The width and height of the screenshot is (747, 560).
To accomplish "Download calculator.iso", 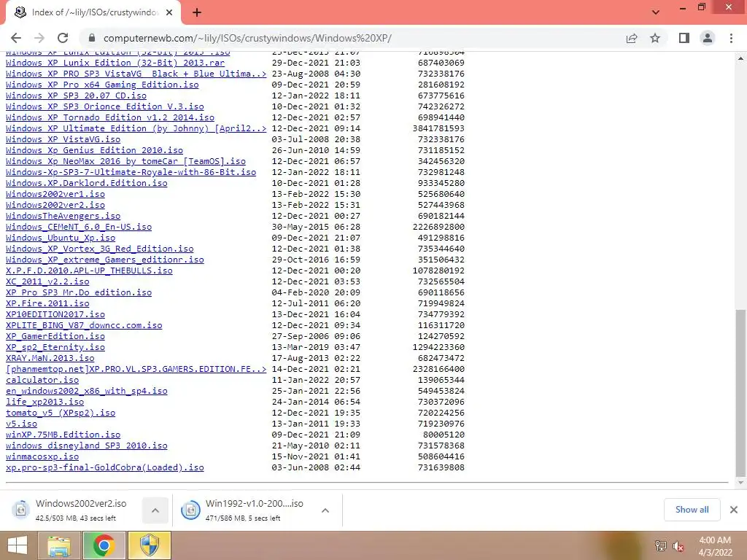I will 42,381.
